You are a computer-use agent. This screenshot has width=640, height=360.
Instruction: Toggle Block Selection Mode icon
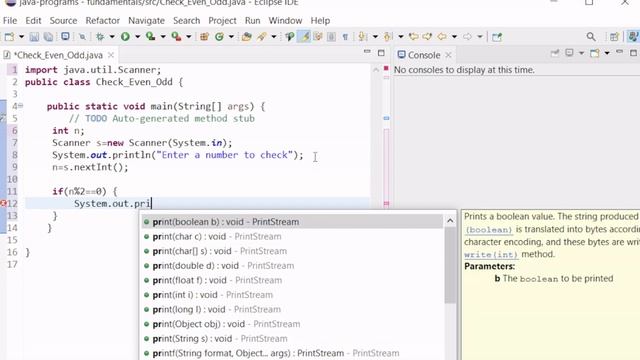tap(331, 37)
